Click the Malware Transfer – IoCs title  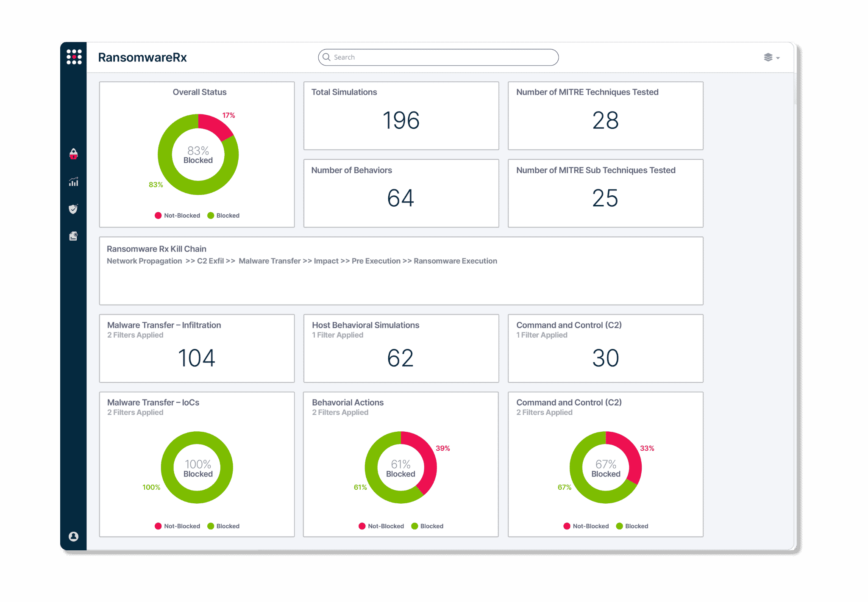point(153,402)
